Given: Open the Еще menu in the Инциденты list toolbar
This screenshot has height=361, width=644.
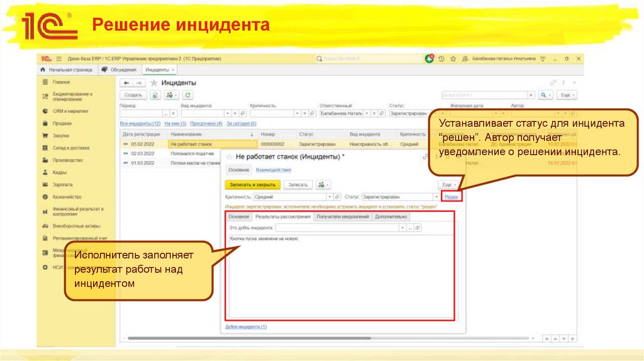Looking at the screenshot, I should (x=568, y=95).
